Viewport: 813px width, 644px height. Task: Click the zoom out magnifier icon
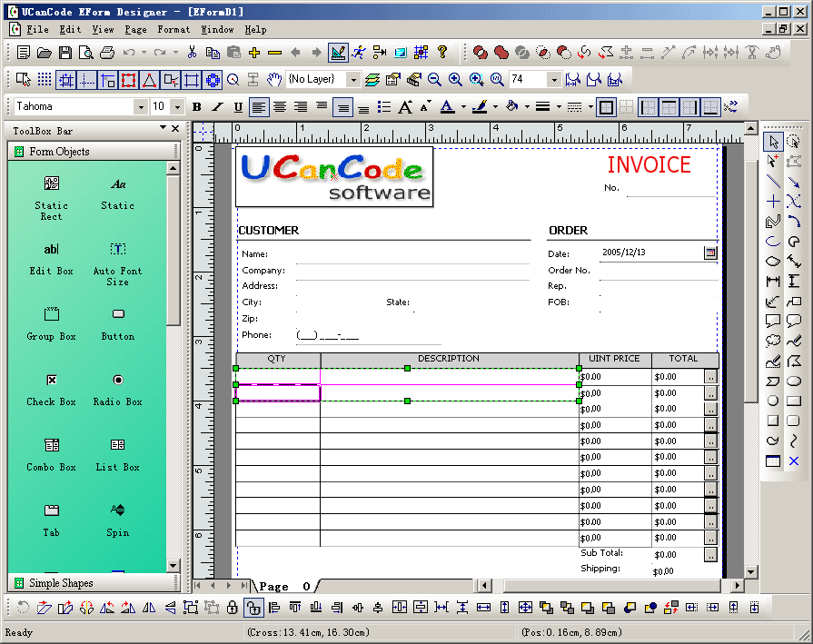[434, 79]
